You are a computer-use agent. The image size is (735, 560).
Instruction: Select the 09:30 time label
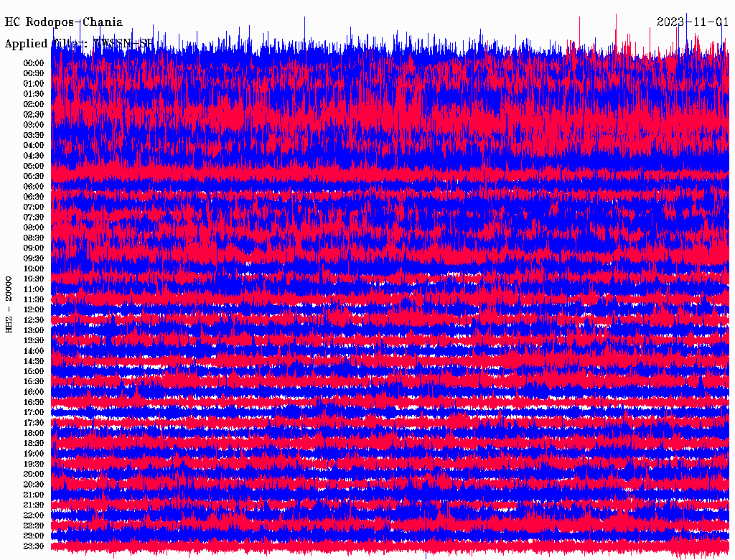[33, 258]
